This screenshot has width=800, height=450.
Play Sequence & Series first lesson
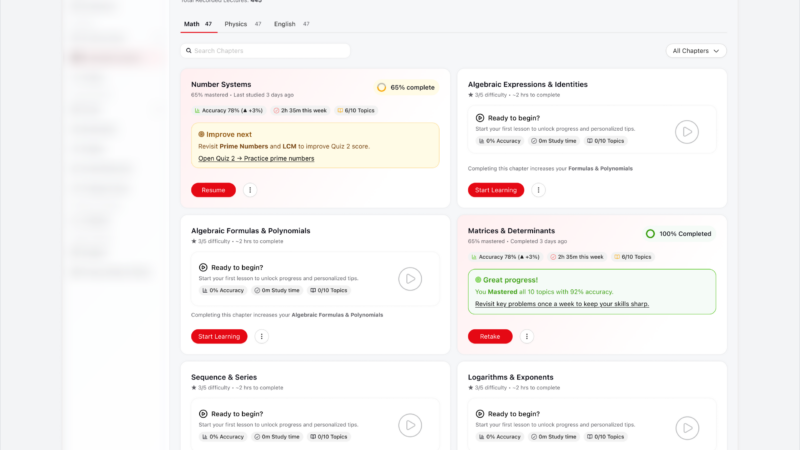click(x=410, y=426)
